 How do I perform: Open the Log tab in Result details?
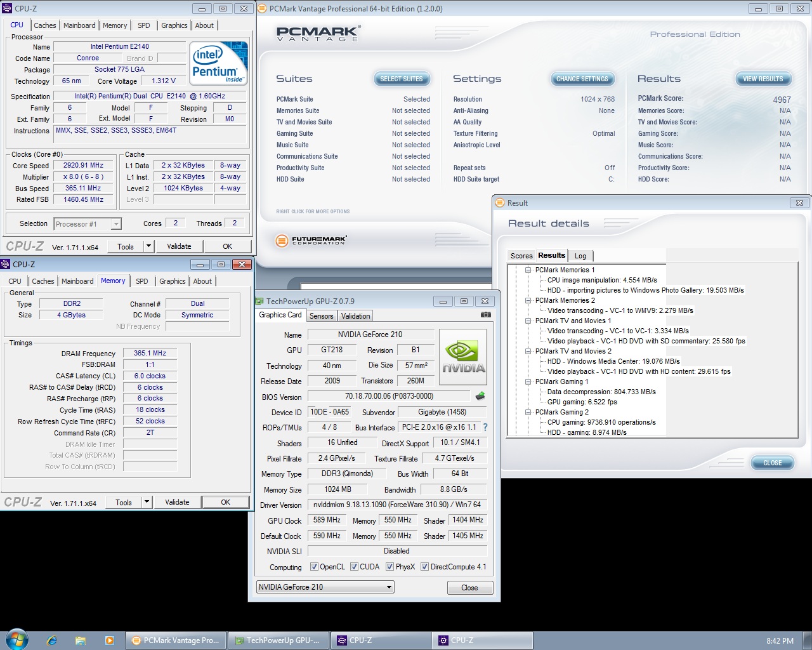point(580,256)
